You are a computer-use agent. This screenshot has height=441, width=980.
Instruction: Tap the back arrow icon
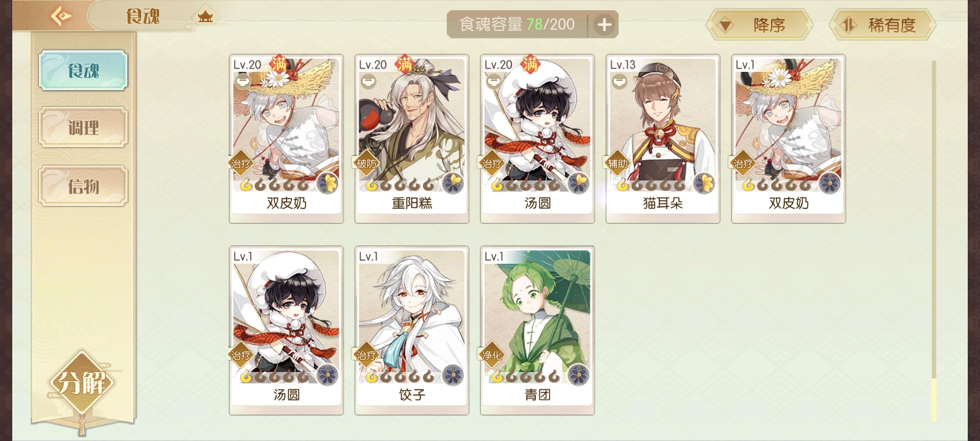click(x=61, y=16)
